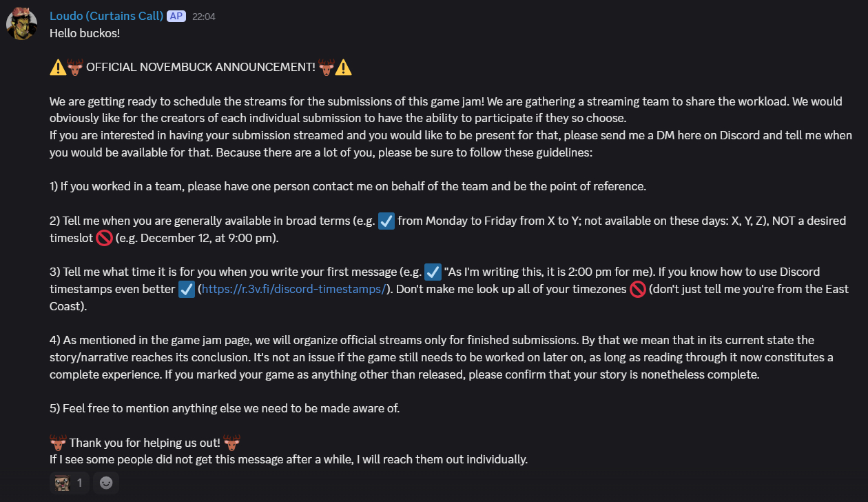Toggle the existing reaction with count 1
The height and width of the screenshot is (502, 868).
pyautogui.click(x=70, y=483)
